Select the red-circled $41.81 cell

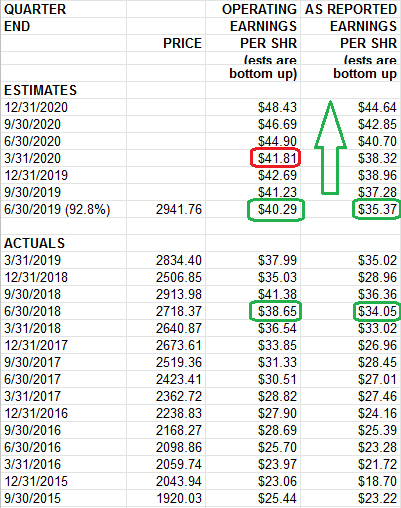pos(275,158)
